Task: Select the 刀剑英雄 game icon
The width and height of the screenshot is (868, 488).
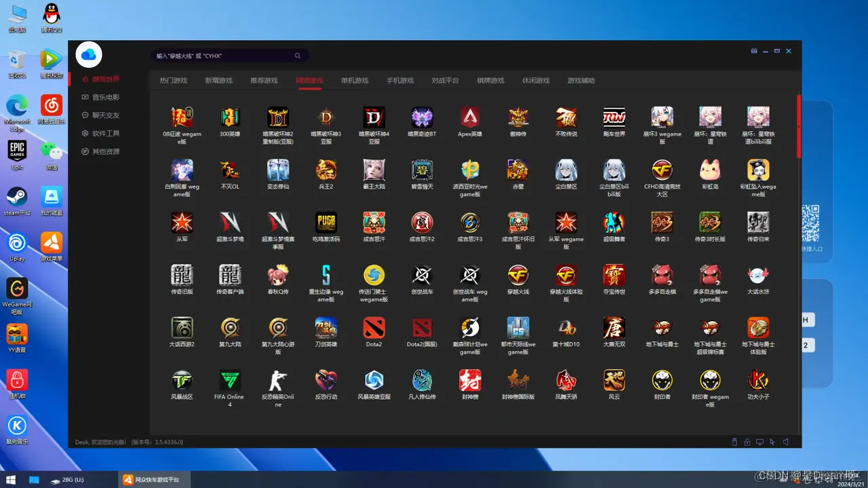Action: coord(326,328)
